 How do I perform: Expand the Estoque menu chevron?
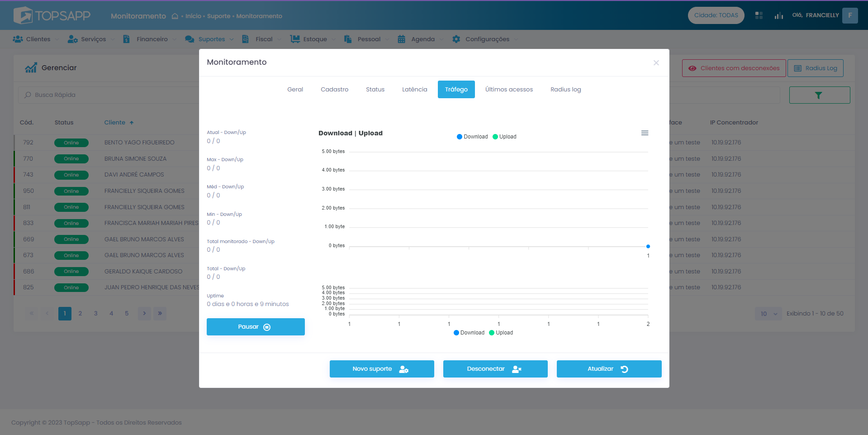pos(333,39)
